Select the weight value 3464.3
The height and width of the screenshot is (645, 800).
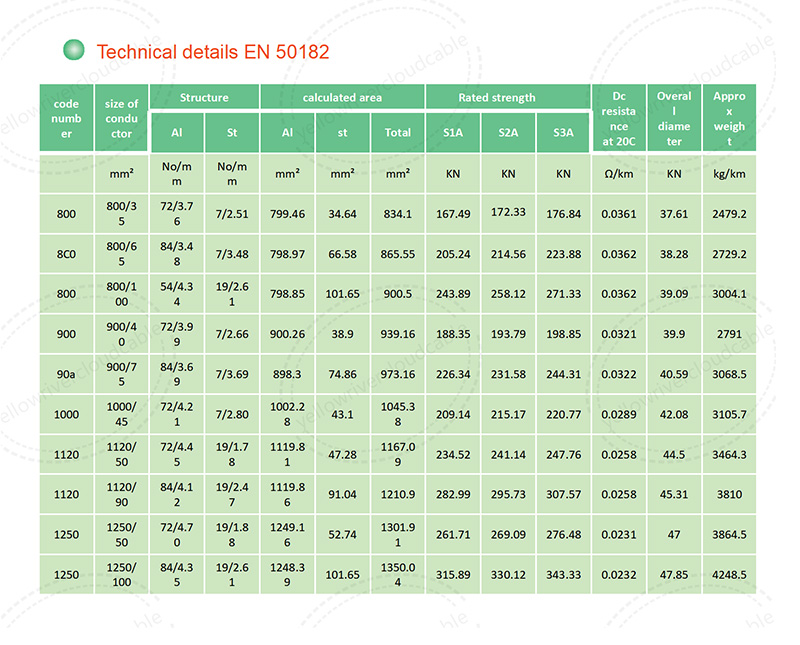(730, 455)
